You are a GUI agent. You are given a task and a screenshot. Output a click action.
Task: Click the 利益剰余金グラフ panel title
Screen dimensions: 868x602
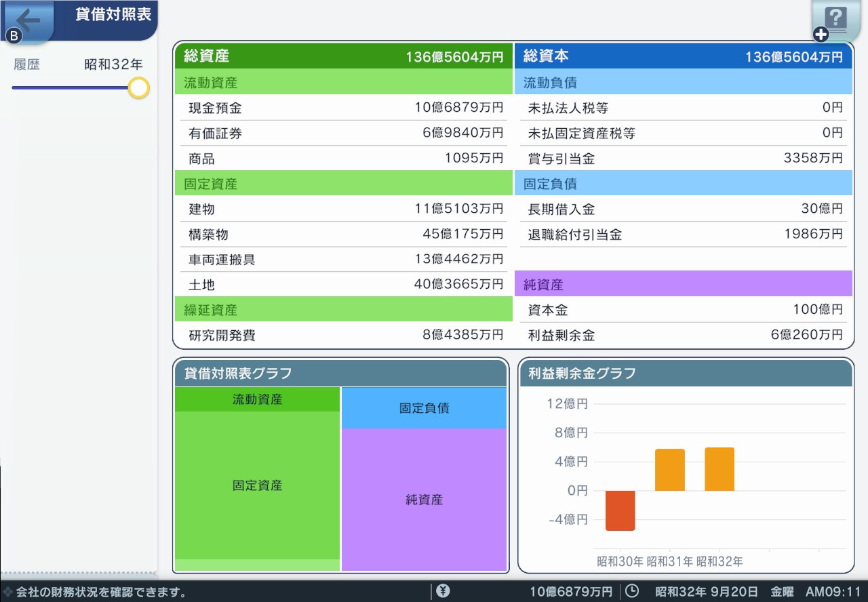coord(581,373)
